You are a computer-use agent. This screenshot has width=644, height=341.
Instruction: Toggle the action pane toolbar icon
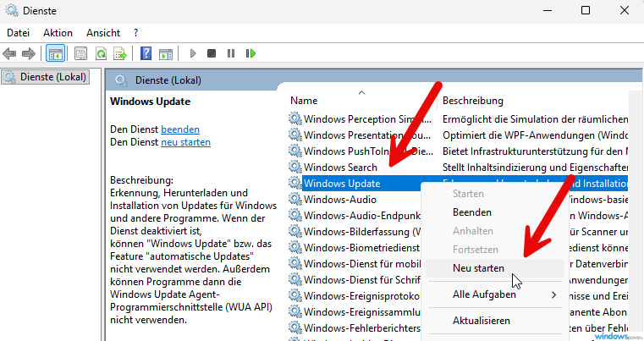[x=166, y=53]
